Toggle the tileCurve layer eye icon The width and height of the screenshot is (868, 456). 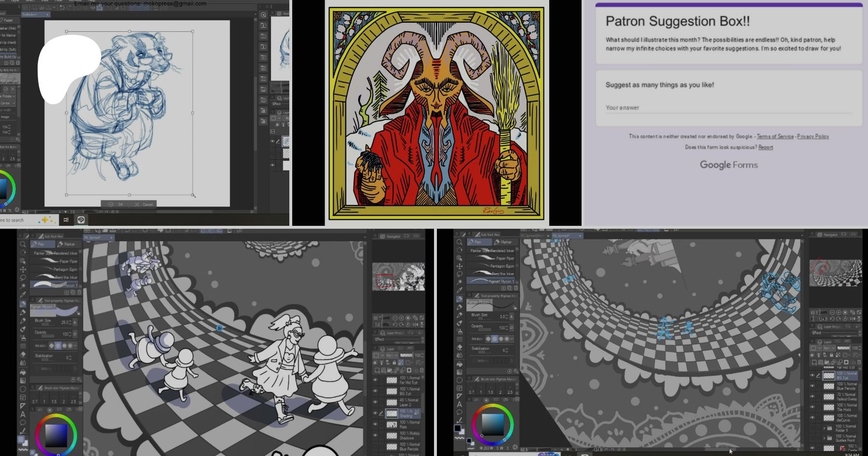[x=813, y=418]
